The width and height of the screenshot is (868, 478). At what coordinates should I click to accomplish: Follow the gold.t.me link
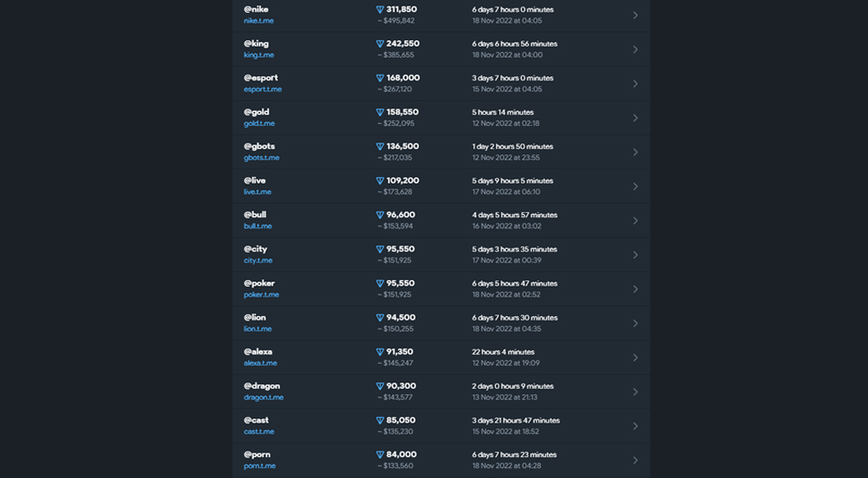(259, 123)
